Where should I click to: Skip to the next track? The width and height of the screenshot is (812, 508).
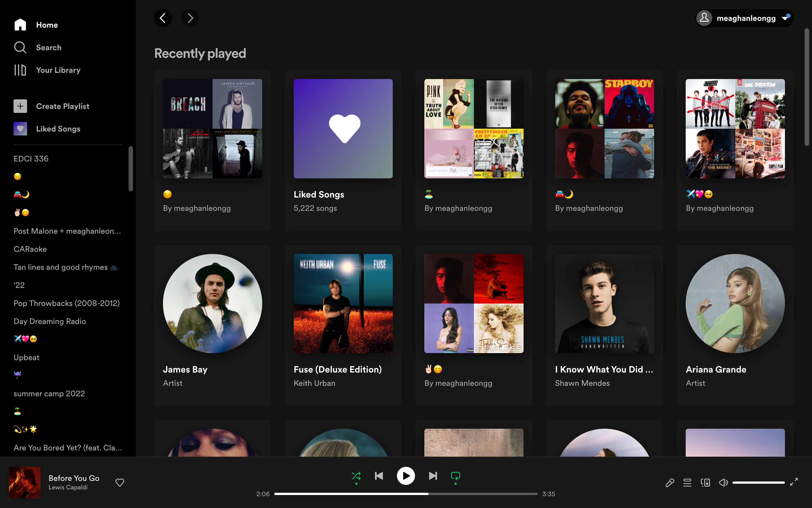click(433, 476)
